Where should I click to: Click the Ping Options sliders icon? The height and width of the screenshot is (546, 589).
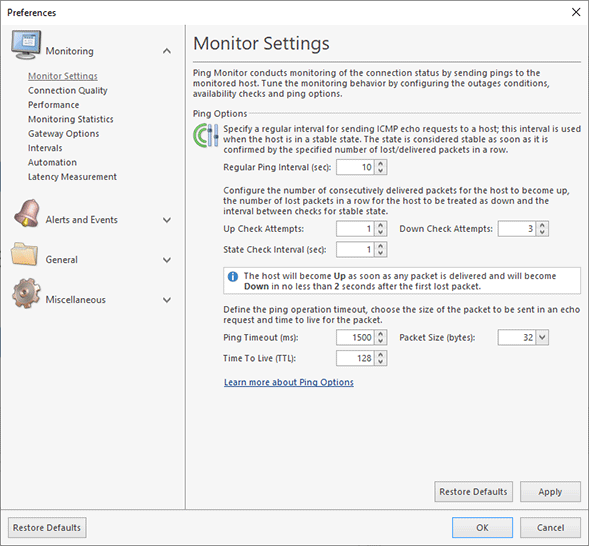click(206, 135)
